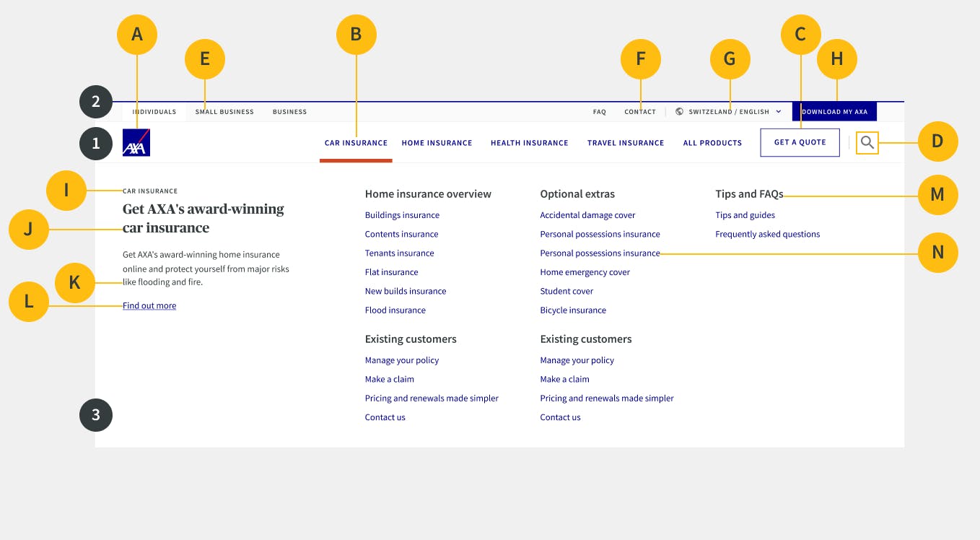Screen dimensions: 980x540
Task: Open the FAQ link in top bar
Action: (x=599, y=112)
